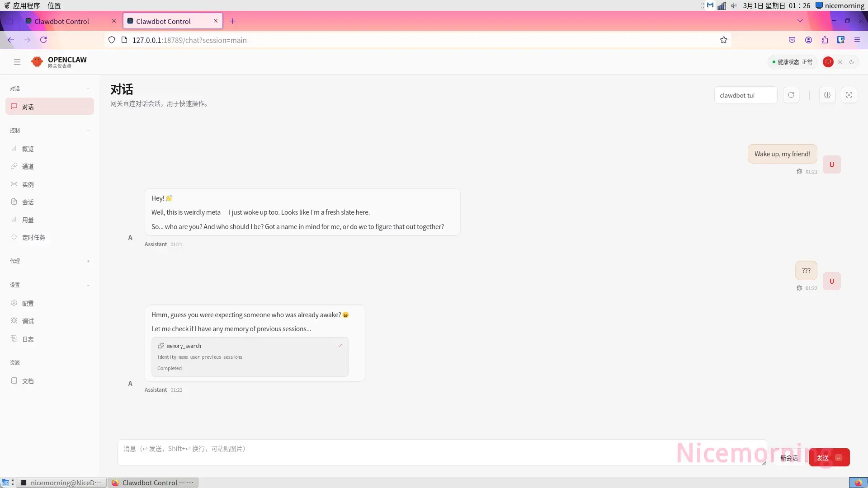Open the 调试 debug page

(x=28, y=321)
